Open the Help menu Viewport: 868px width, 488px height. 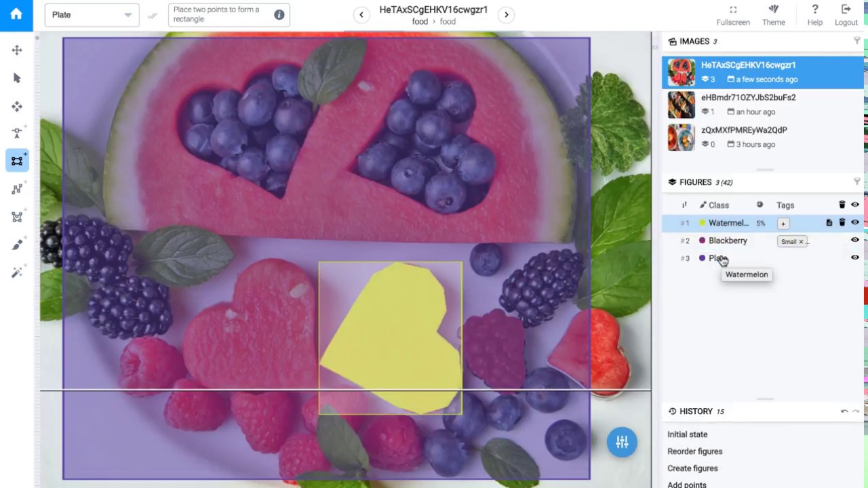815,15
